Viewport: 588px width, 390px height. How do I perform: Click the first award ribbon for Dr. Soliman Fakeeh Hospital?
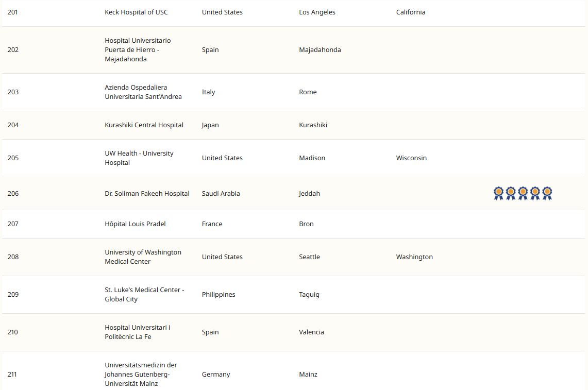pyautogui.click(x=498, y=193)
